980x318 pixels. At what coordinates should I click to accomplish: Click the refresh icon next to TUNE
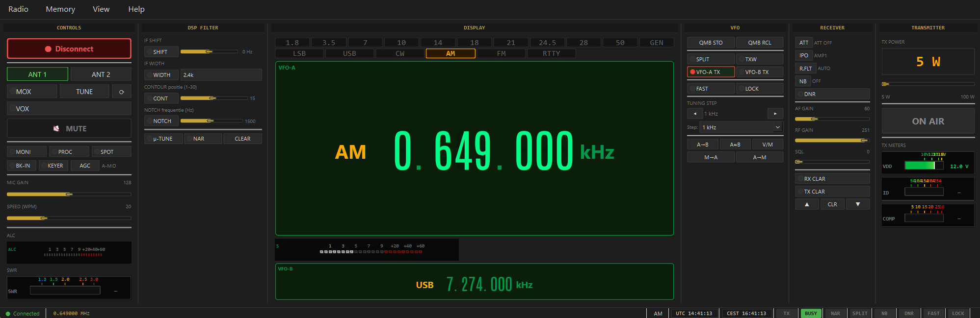pyautogui.click(x=122, y=92)
